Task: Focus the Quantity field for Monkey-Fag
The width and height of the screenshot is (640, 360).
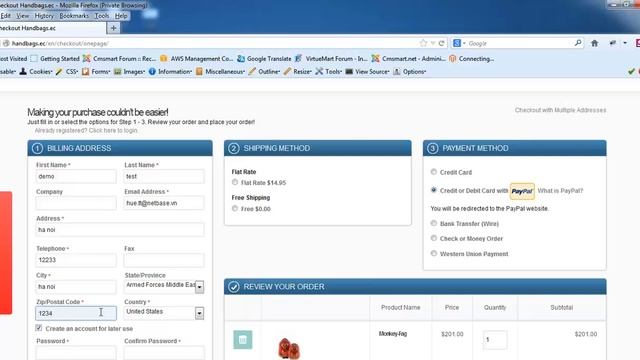Action: click(495, 340)
